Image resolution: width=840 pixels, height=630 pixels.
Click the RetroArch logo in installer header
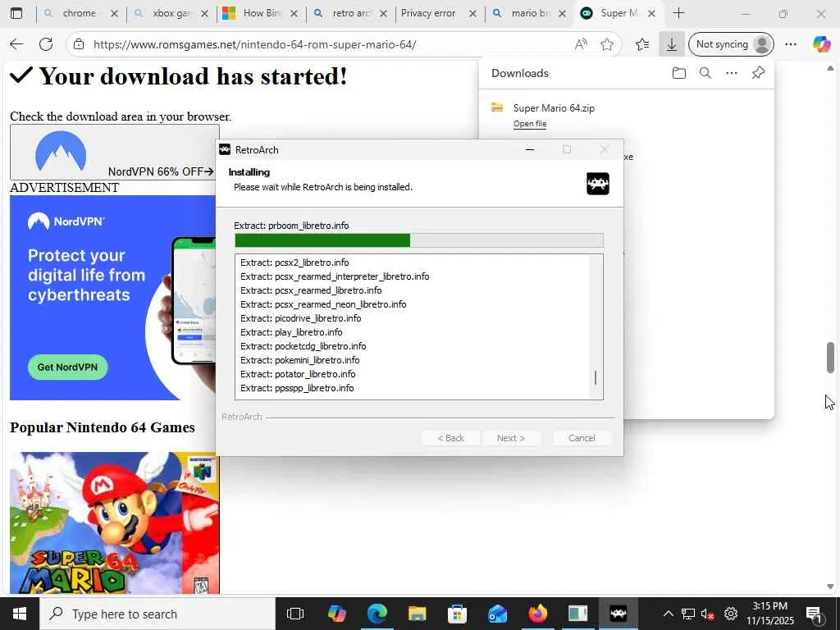click(x=598, y=184)
